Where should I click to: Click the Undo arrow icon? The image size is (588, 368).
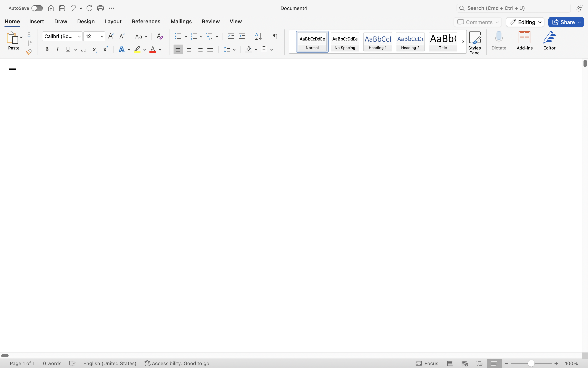pos(73,8)
